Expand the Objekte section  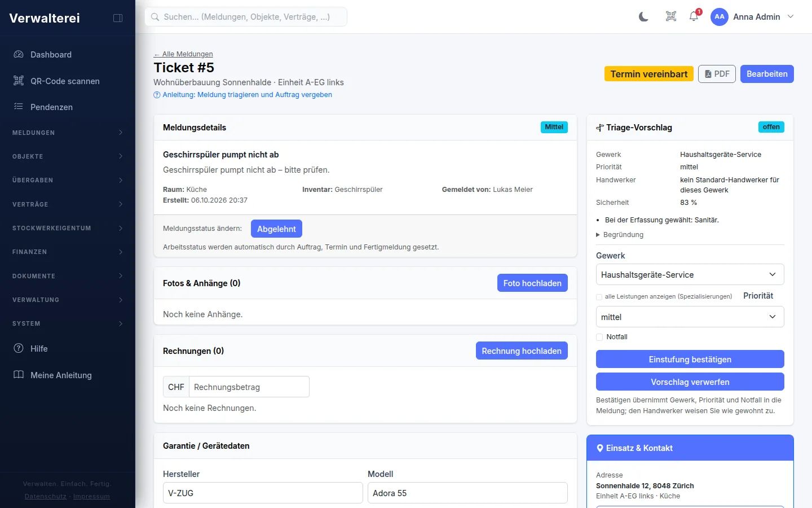point(68,156)
